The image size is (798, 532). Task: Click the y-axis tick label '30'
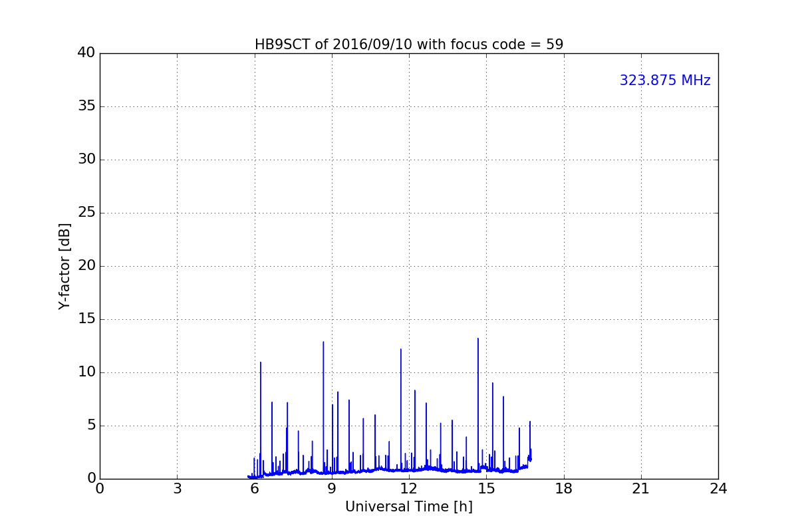click(x=86, y=160)
